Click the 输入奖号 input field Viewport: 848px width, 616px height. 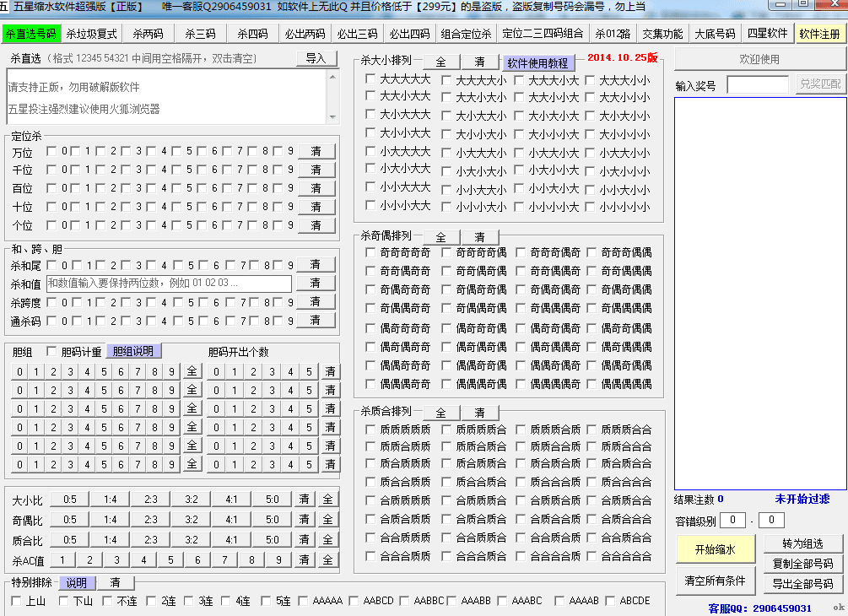point(758,85)
